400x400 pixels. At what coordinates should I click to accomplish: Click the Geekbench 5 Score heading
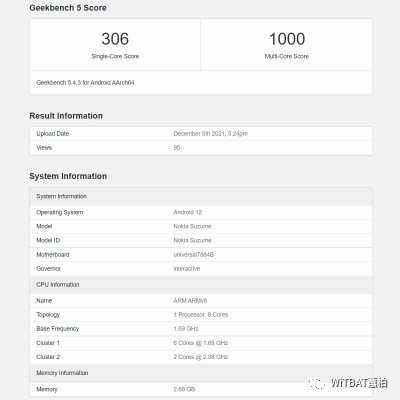tap(68, 8)
